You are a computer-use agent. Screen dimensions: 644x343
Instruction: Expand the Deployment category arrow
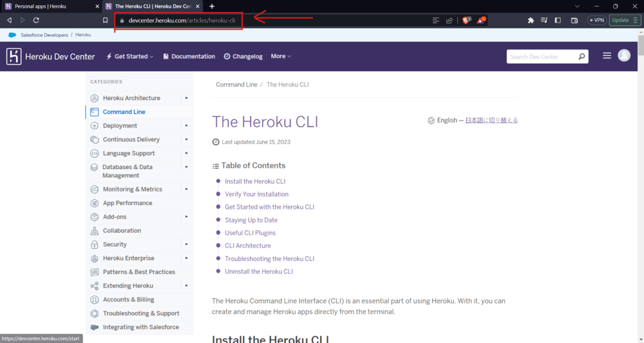[x=187, y=126]
